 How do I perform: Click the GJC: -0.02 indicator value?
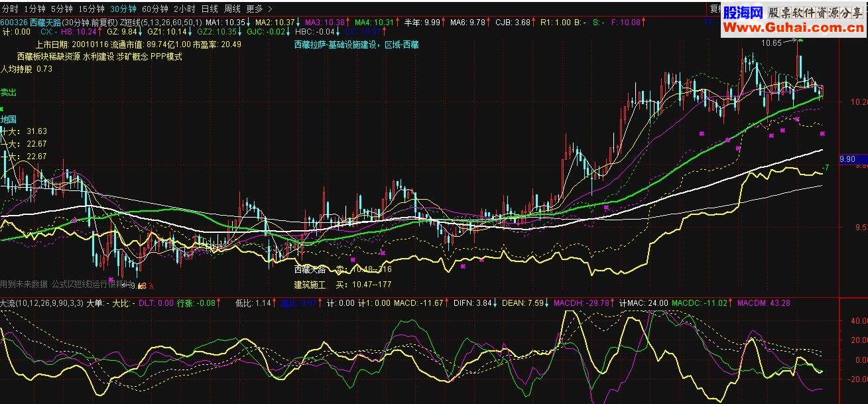(x=266, y=31)
